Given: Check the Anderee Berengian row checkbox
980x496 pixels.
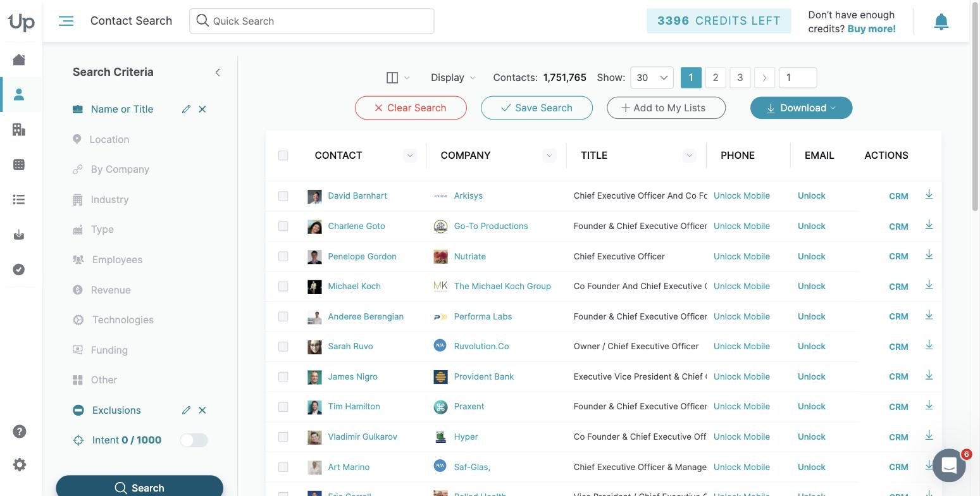Looking at the screenshot, I should point(283,316).
